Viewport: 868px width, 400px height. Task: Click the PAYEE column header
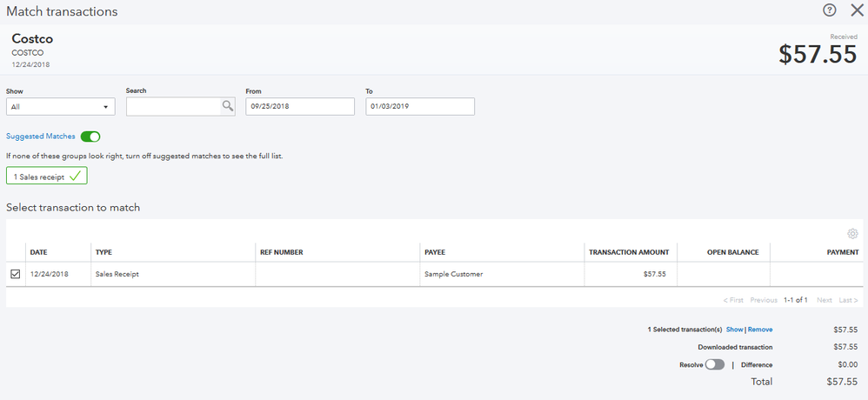pyautogui.click(x=435, y=252)
